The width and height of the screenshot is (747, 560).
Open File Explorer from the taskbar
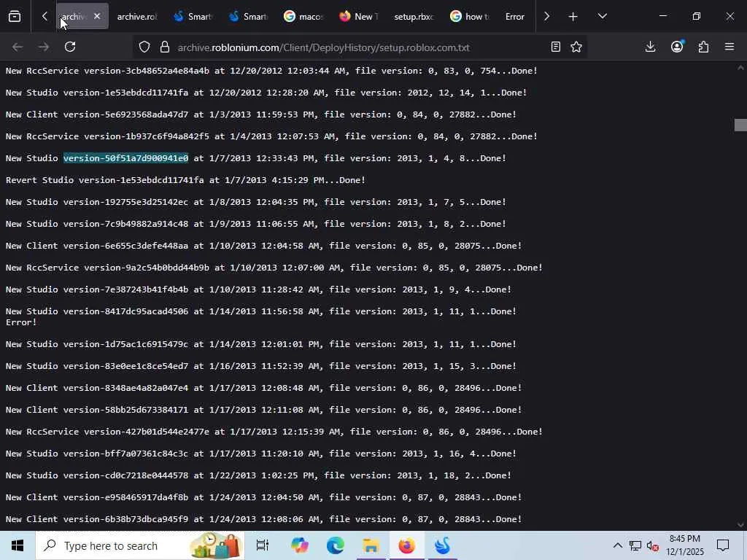pos(371,545)
